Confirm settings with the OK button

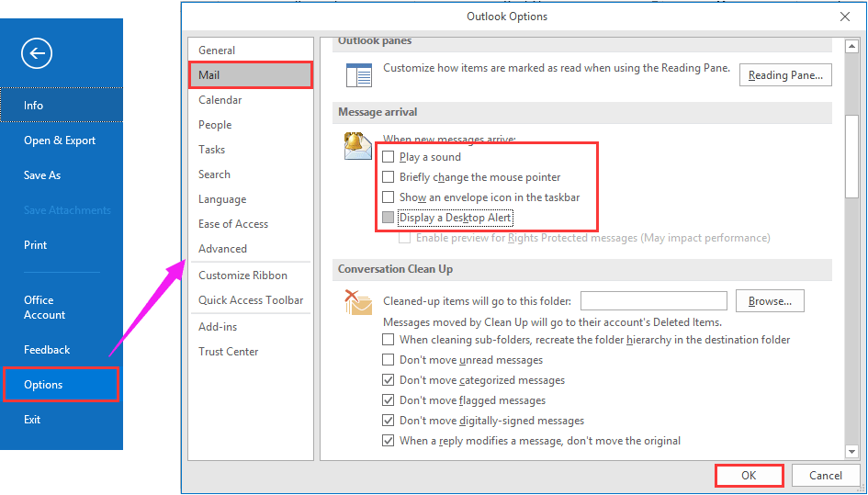point(749,476)
